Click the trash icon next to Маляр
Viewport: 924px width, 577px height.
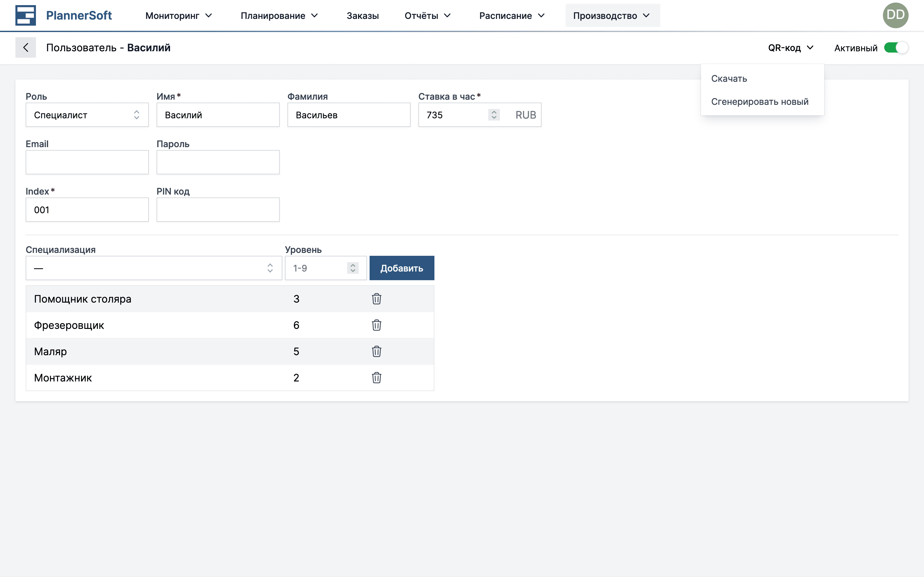coord(376,351)
